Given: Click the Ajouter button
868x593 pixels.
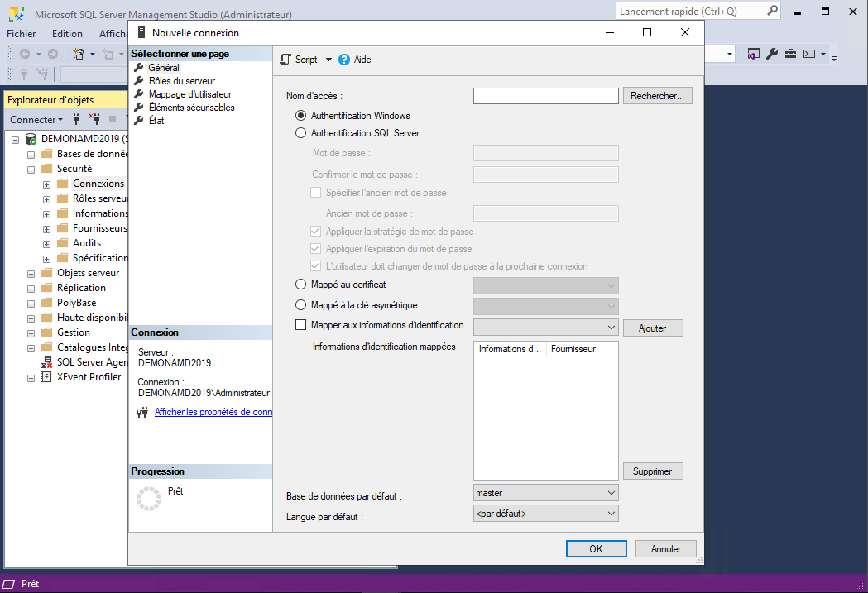Looking at the screenshot, I should (x=653, y=328).
